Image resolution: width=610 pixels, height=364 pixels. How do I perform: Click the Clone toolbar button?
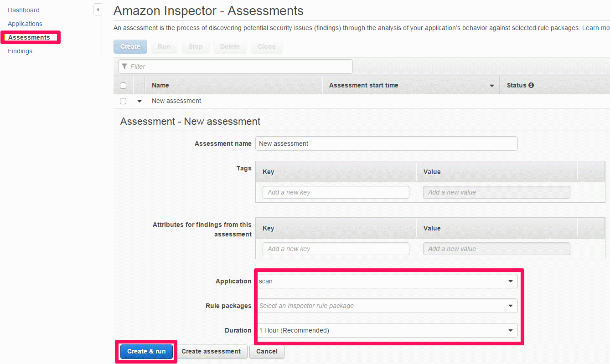coord(266,46)
